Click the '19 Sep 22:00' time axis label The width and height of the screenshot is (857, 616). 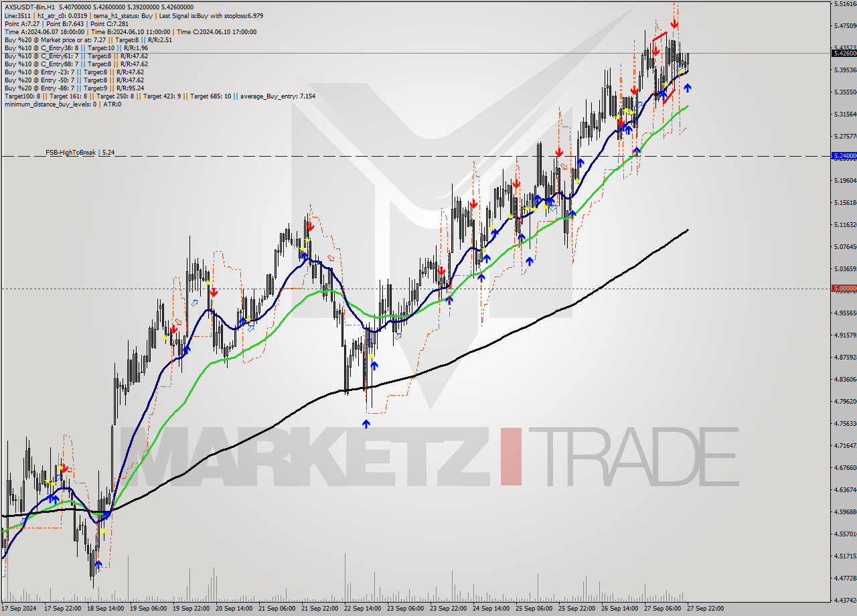tap(191, 609)
